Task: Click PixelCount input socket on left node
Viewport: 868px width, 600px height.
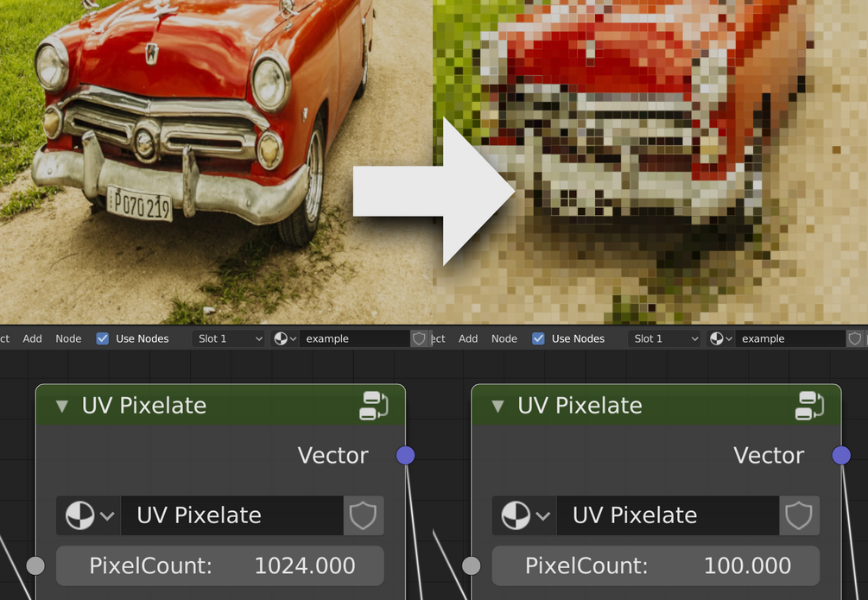Action: [35, 565]
